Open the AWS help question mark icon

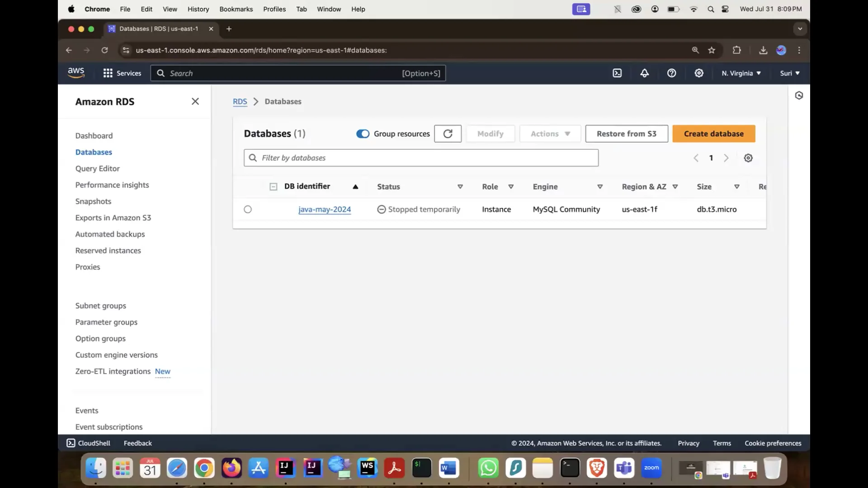pyautogui.click(x=671, y=73)
